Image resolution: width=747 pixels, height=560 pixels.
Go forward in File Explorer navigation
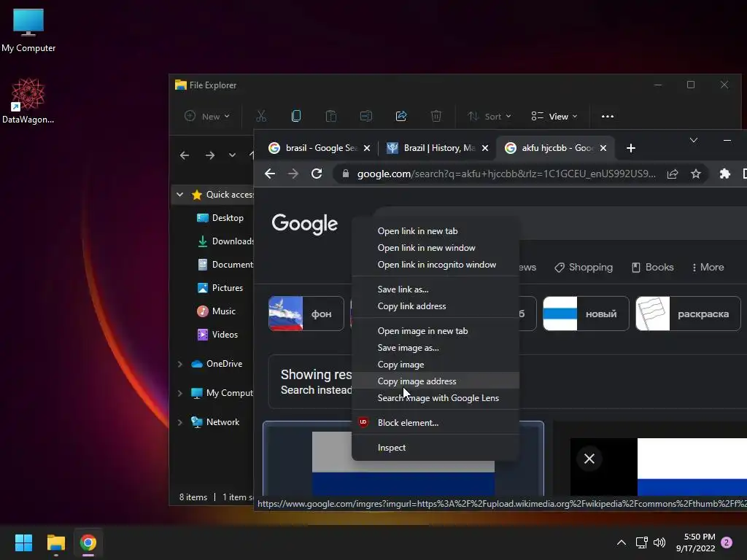[209, 155]
